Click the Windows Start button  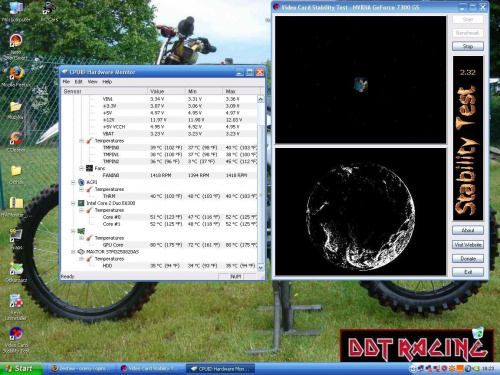coord(21,368)
